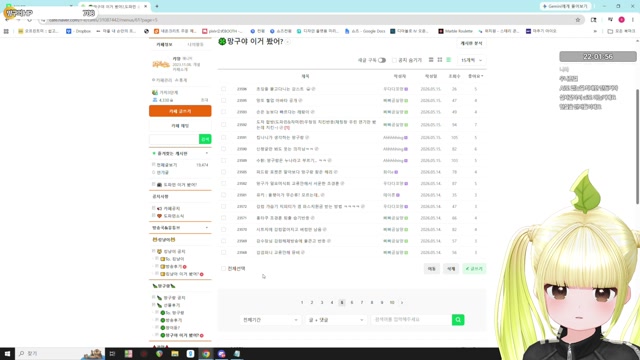Click the Gemini button in the browser title bar

tap(566, 6)
